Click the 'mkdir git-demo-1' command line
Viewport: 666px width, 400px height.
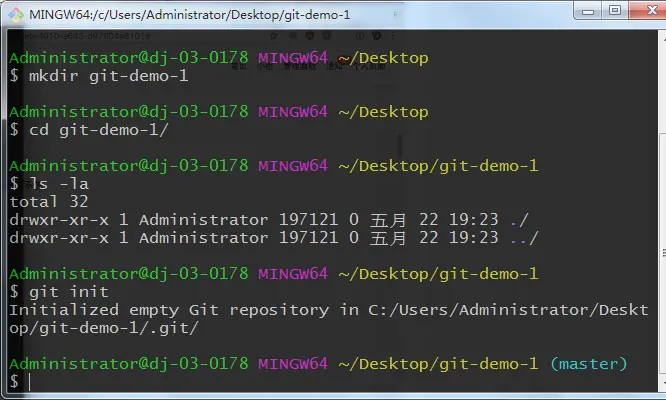coord(99,76)
